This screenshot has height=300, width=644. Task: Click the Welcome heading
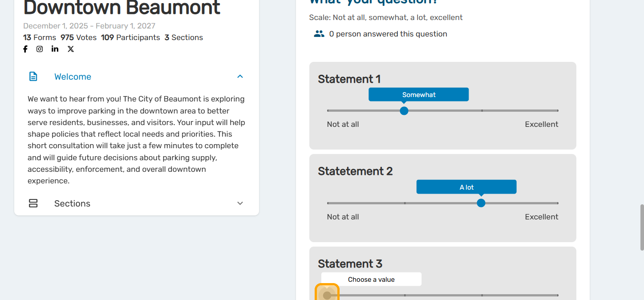click(73, 77)
